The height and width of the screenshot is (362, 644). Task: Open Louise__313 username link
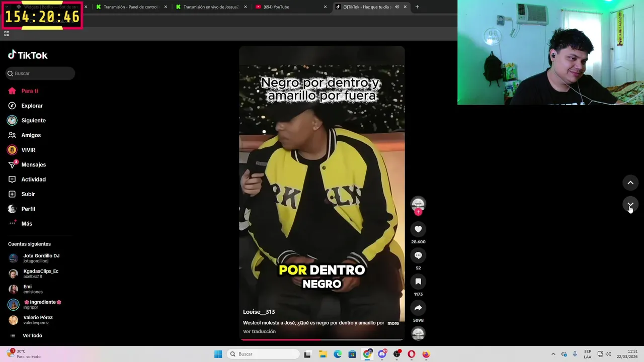pos(259,312)
